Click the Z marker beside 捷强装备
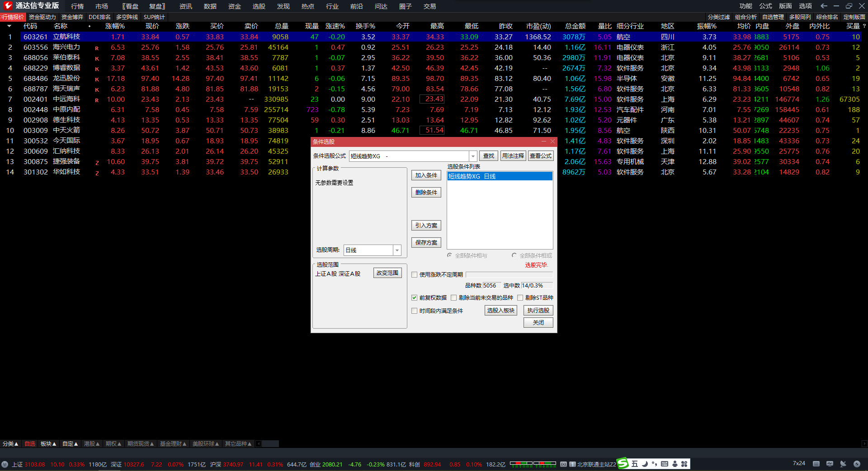 (x=97, y=162)
